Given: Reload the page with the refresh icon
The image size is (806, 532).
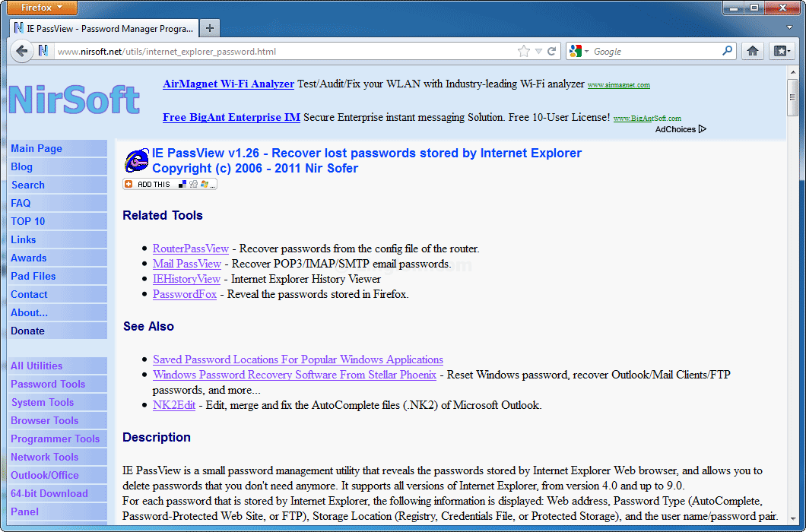Looking at the screenshot, I should pyautogui.click(x=551, y=51).
